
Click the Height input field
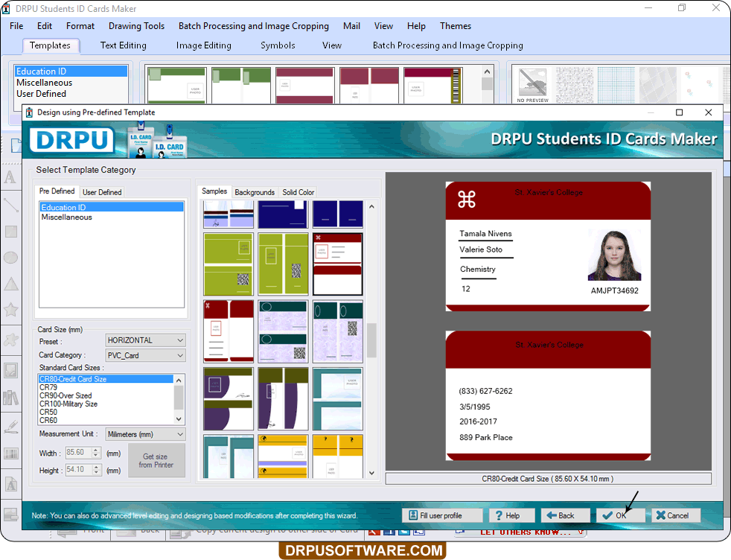tap(79, 470)
